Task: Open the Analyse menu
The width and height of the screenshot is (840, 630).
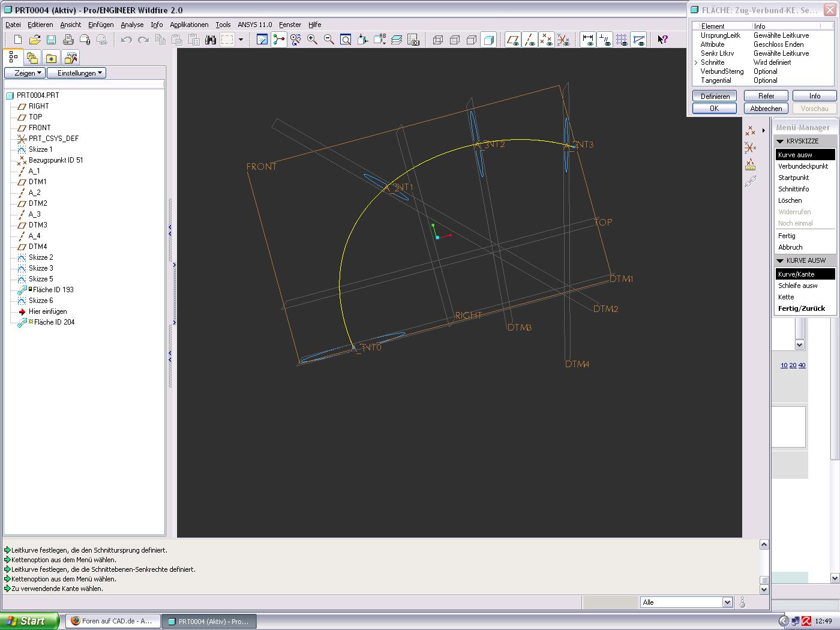Action: coord(132,25)
